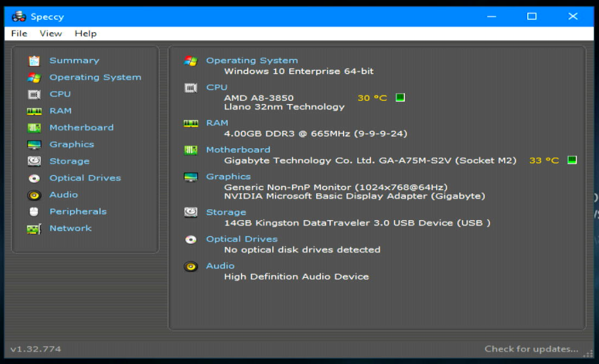
Task: Open the File menu
Action: point(19,33)
